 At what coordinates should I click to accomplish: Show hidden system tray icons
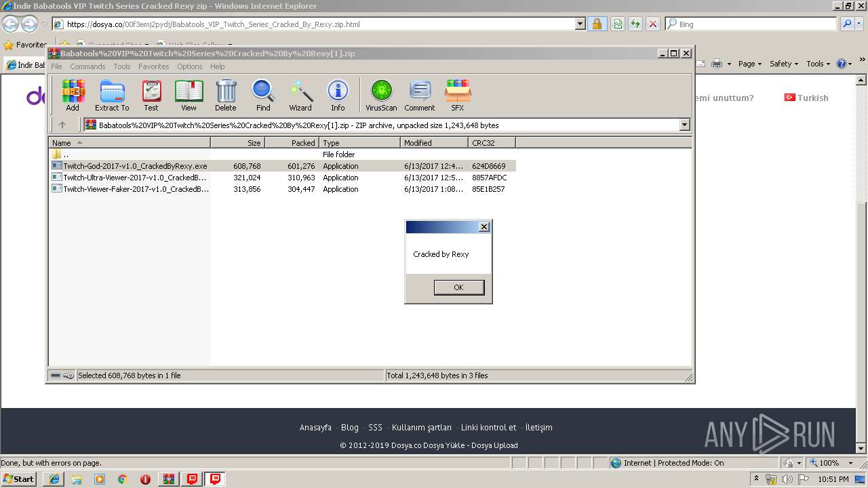pyautogui.click(x=756, y=480)
